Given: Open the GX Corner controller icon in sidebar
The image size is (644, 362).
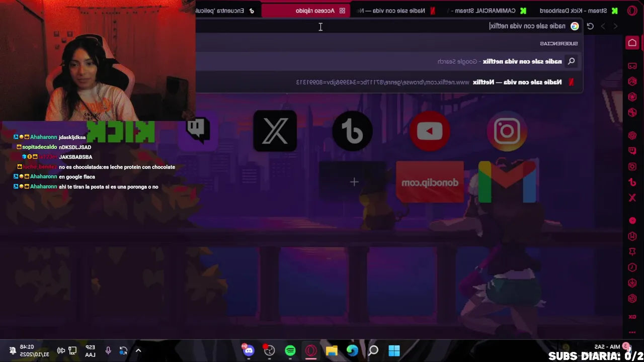Looking at the screenshot, I should 632,66.
